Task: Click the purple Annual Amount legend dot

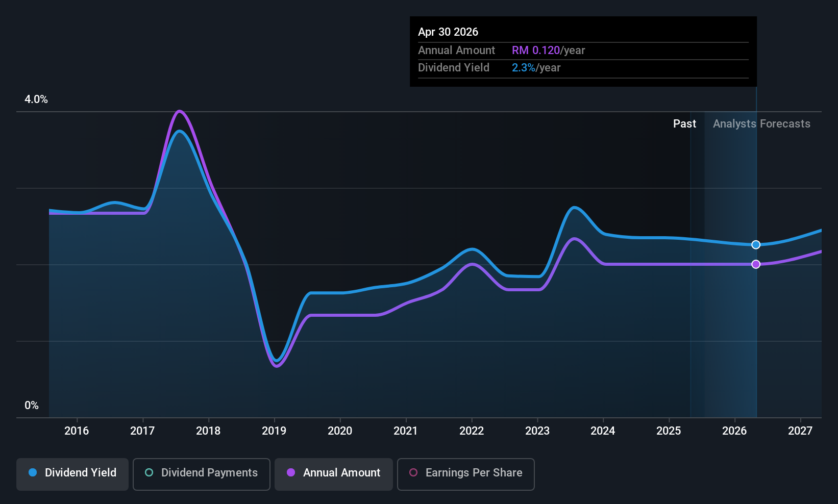Action: (x=291, y=473)
